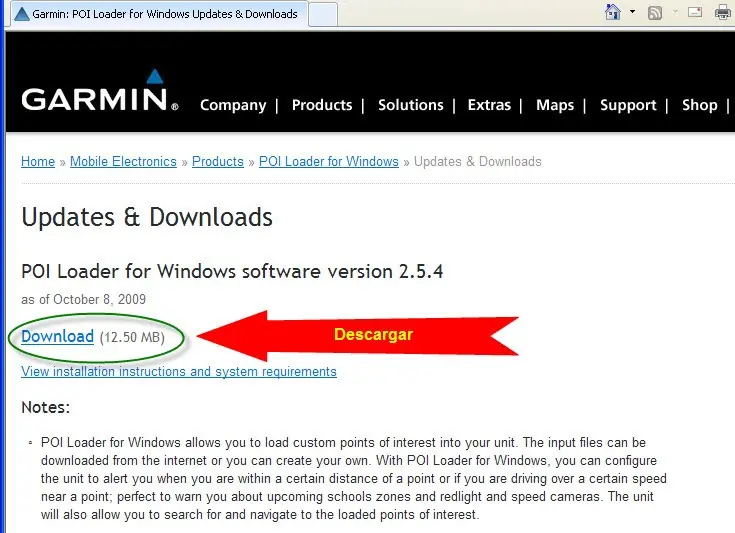Image resolution: width=735 pixels, height=533 pixels.
Task: Click the Garmin logo
Action: 100,90
